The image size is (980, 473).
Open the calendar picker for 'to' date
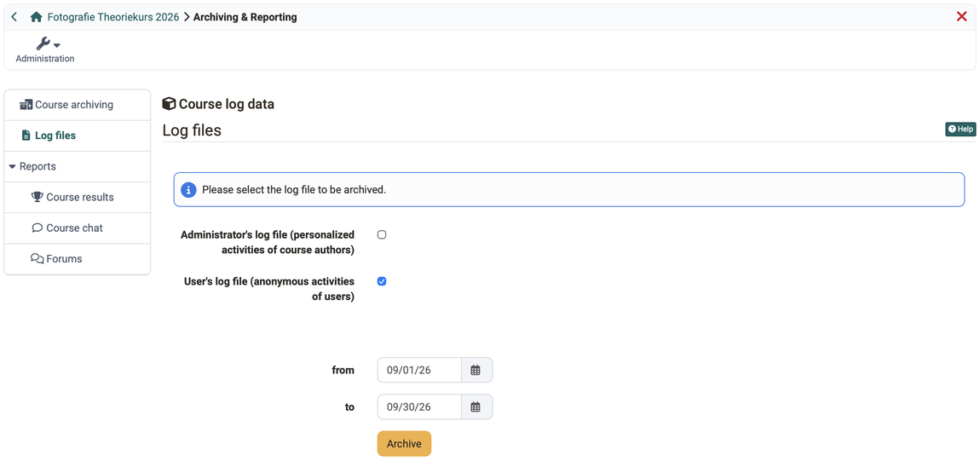[x=477, y=407]
